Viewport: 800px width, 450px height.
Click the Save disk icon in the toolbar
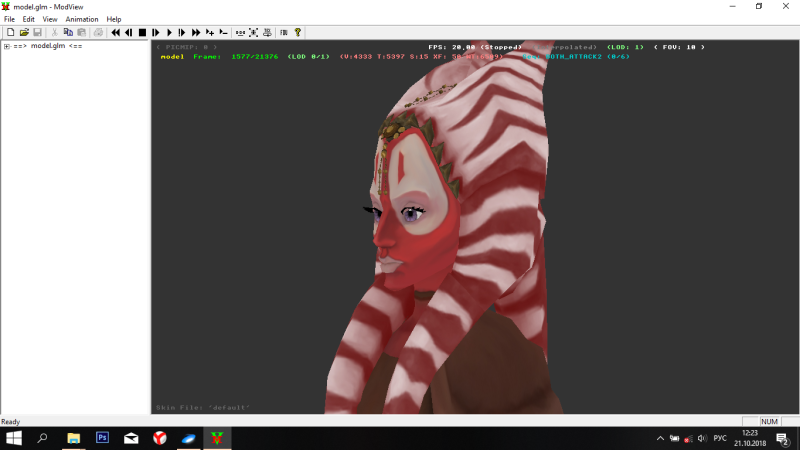[37, 32]
